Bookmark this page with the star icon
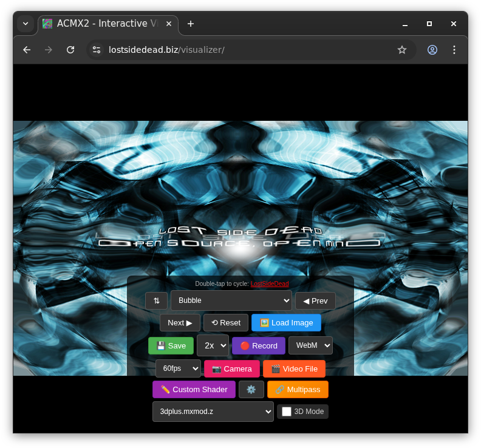481x448 pixels. [402, 50]
